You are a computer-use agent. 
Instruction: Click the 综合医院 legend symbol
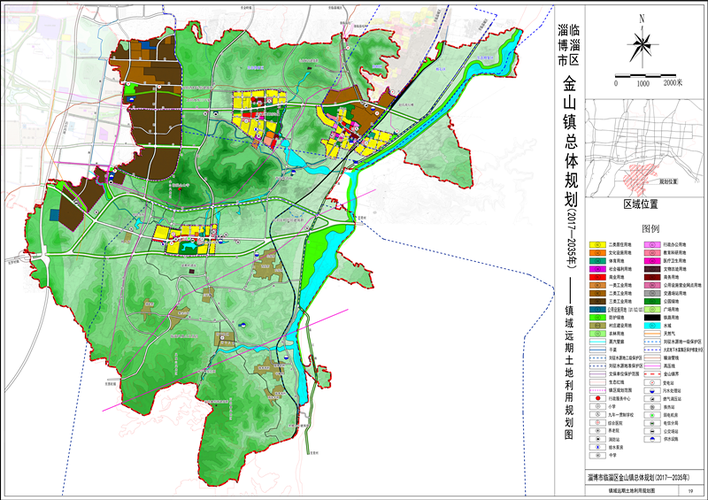(597, 423)
